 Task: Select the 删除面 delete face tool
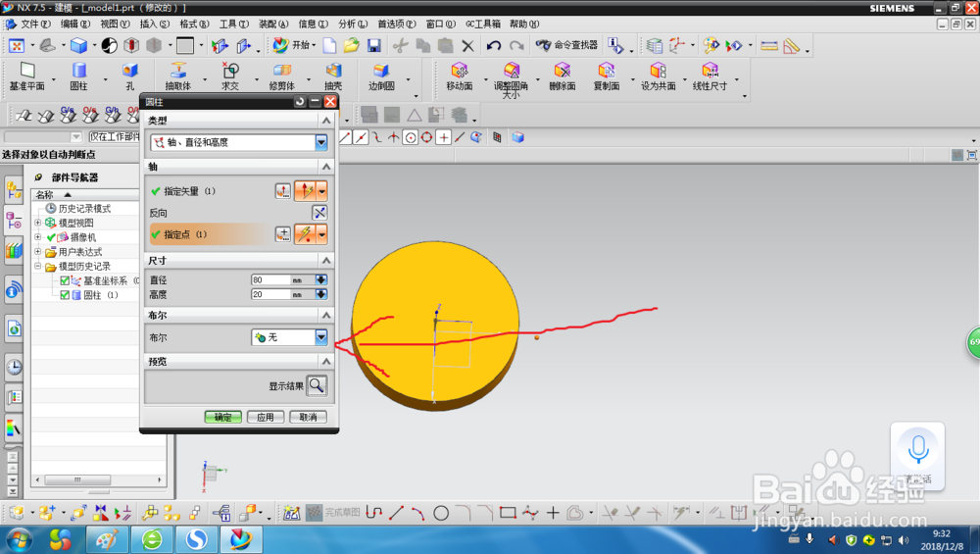pyautogui.click(x=563, y=76)
